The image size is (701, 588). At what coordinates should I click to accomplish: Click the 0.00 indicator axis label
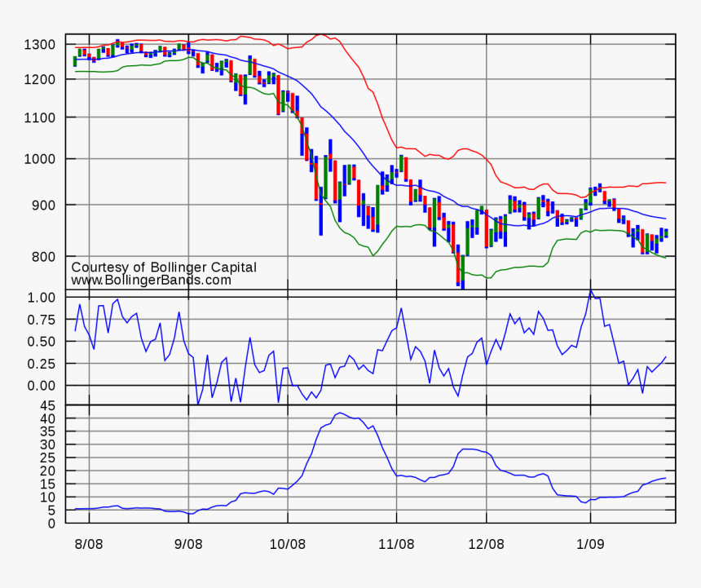click(x=41, y=386)
